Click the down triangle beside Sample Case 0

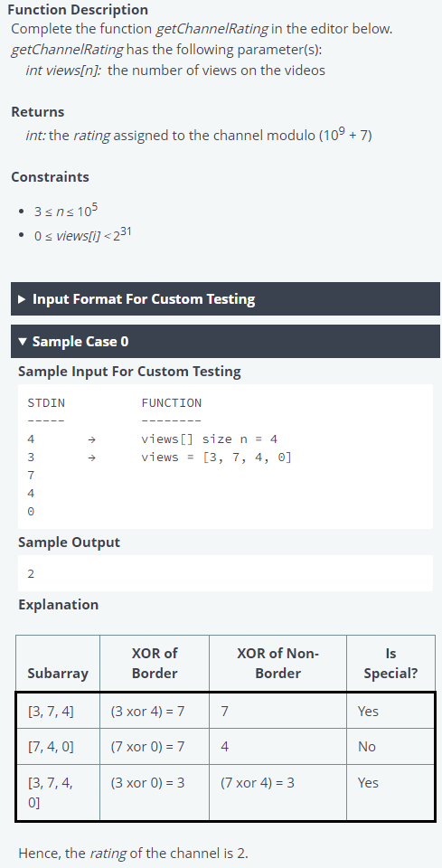[x=22, y=342]
